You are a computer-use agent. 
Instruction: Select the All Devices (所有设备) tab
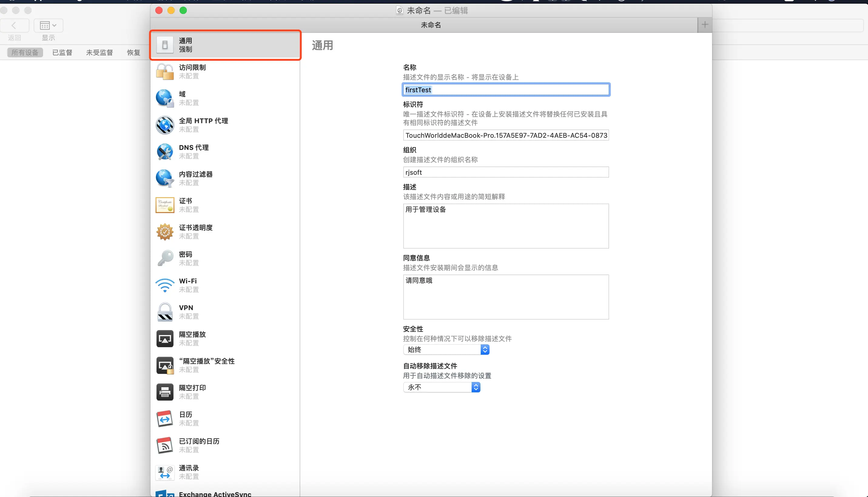[25, 52]
